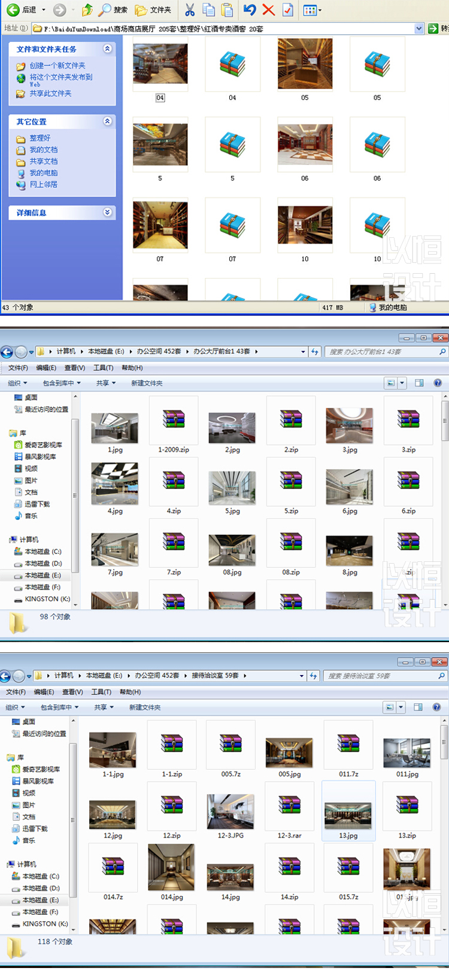Viewport: 449px width, 980px height.
Task: Open 编辑(E) menu in 接待洽谈室 window
Action: 44,692
